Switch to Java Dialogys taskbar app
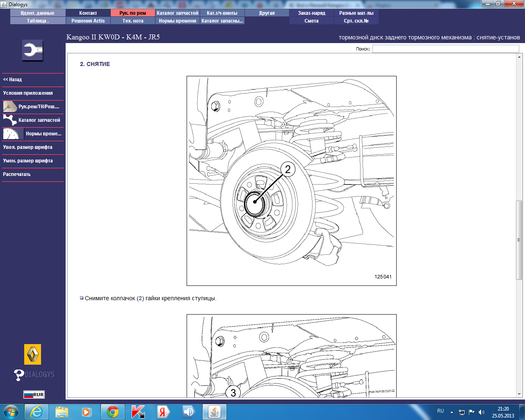The image size is (525, 420). [x=215, y=412]
